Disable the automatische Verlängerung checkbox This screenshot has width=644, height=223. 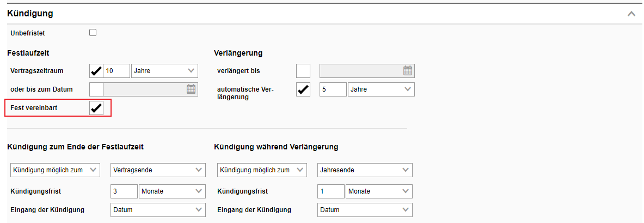click(x=303, y=89)
